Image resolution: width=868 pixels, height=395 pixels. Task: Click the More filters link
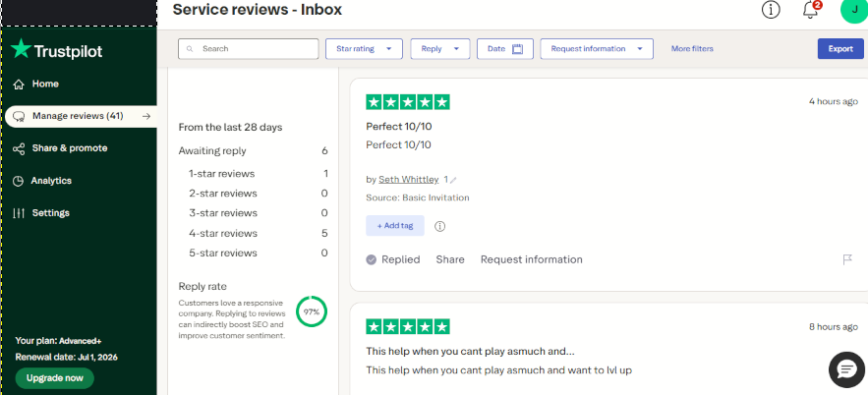click(692, 49)
